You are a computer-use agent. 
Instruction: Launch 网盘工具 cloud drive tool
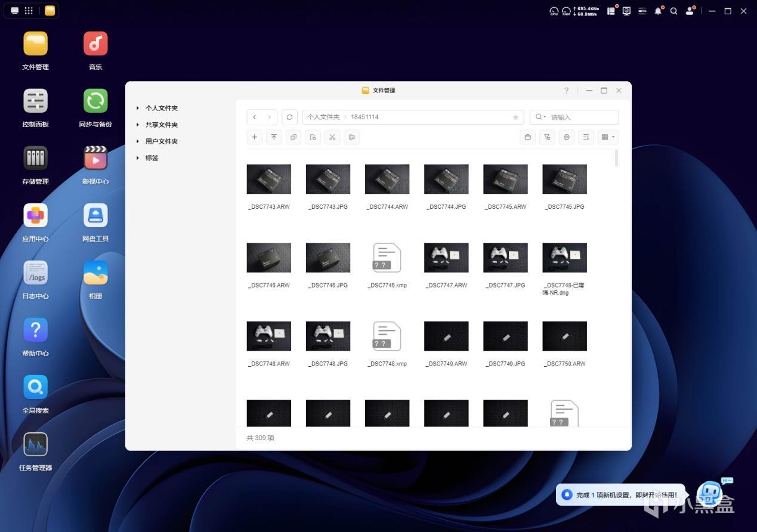tap(95, 216)
